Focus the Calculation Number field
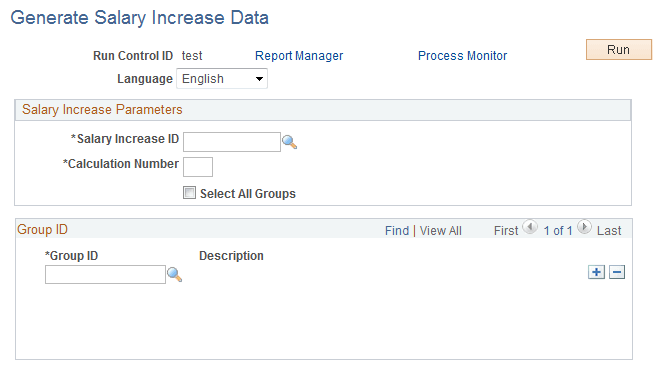The image size is (657, 365). [198, 167]
